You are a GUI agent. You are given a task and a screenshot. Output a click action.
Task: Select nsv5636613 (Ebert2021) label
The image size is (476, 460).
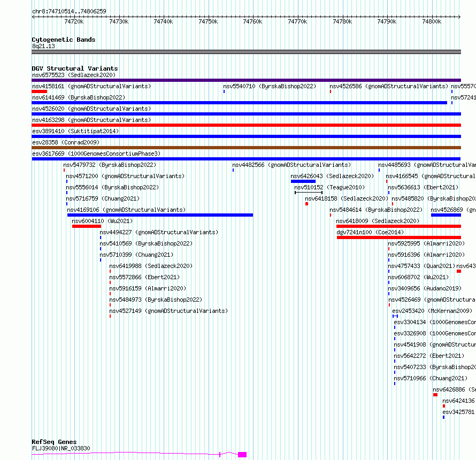pyautogui.click(x=423, y=187)
